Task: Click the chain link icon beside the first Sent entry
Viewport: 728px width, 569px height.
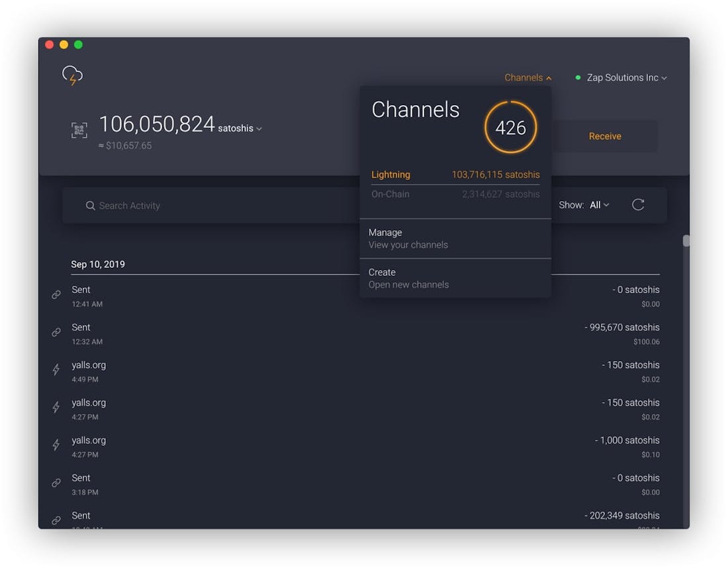Action: 56,294
